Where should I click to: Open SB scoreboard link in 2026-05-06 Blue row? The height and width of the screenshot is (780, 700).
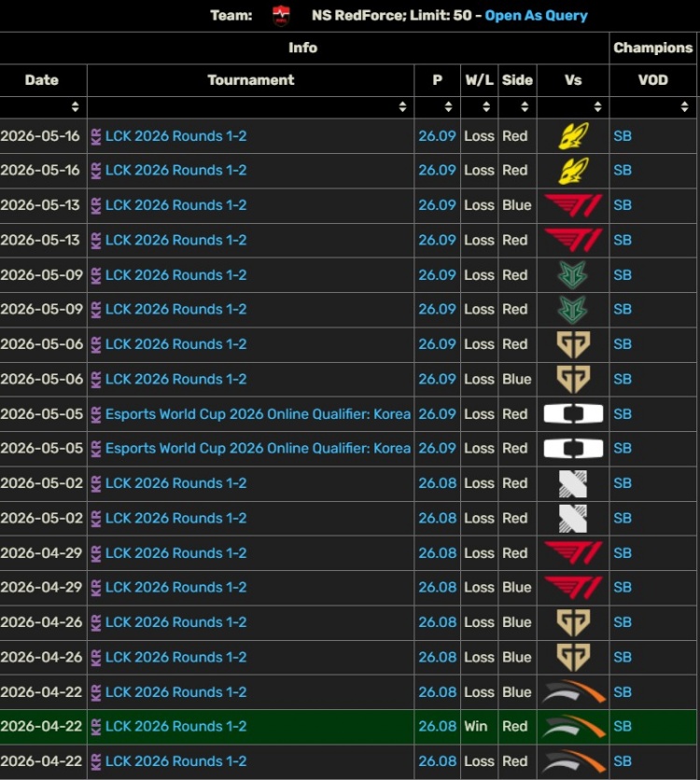click(623, 379)
